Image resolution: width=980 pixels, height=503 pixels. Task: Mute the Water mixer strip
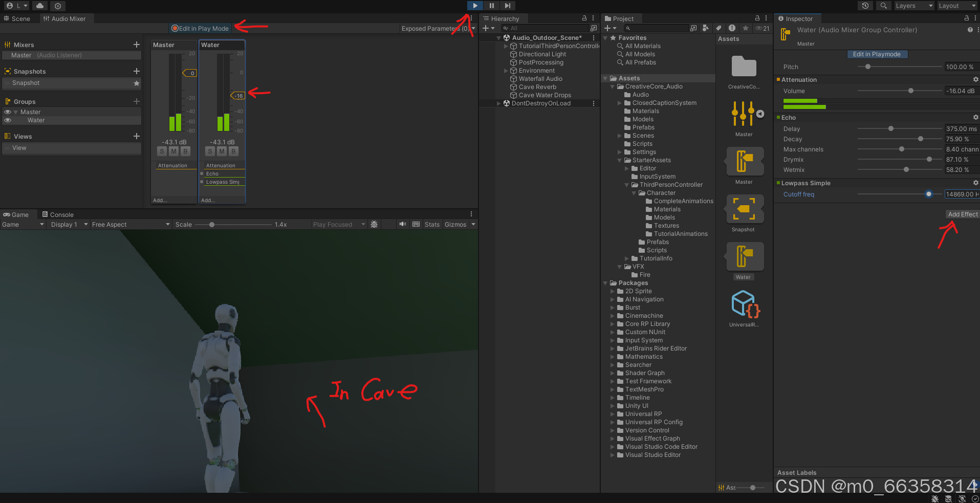pyautogui.click(x=222, y=151)
